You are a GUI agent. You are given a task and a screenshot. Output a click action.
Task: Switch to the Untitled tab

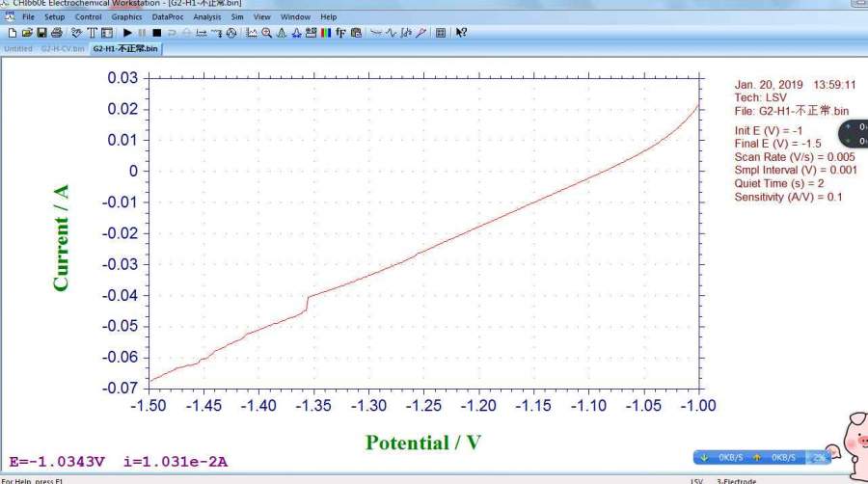[18, 48]
